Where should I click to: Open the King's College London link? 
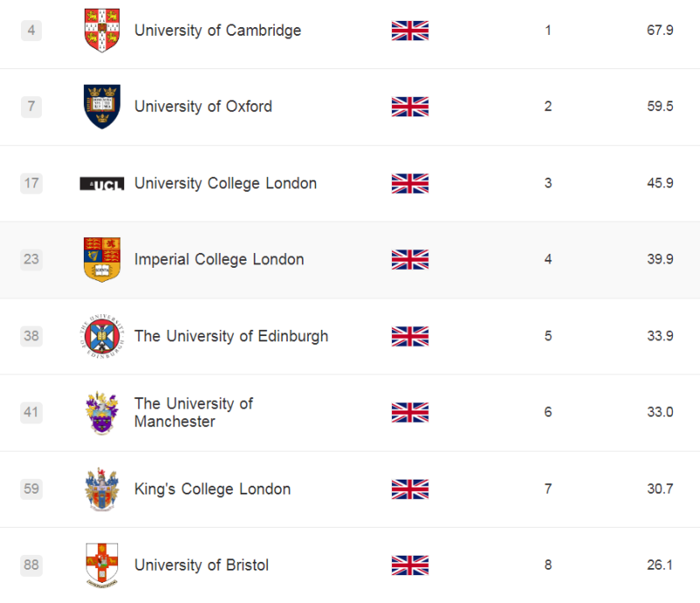click(212, 489)
